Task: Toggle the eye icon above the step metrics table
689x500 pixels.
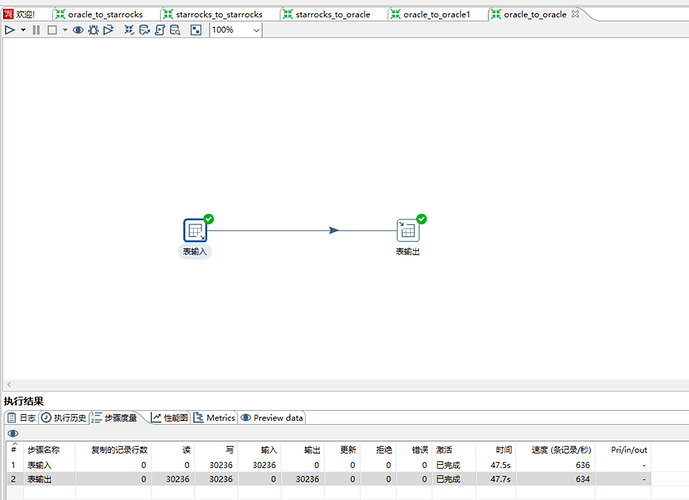Action: (12, 433)
